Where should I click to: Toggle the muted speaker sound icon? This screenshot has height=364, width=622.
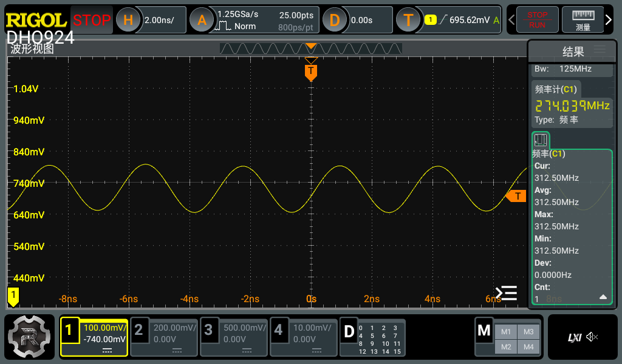(592, 337)
